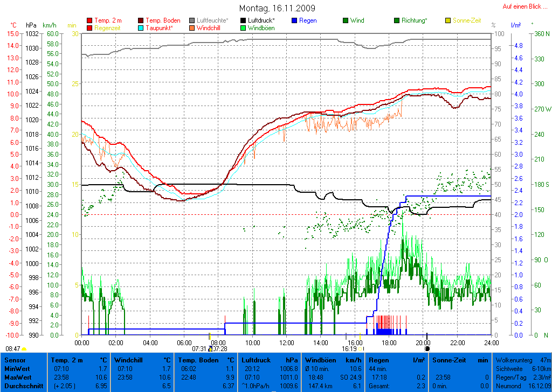Click the chart title Montag, 16.11.2009
The image size is (552, 392).
(277, 8)
